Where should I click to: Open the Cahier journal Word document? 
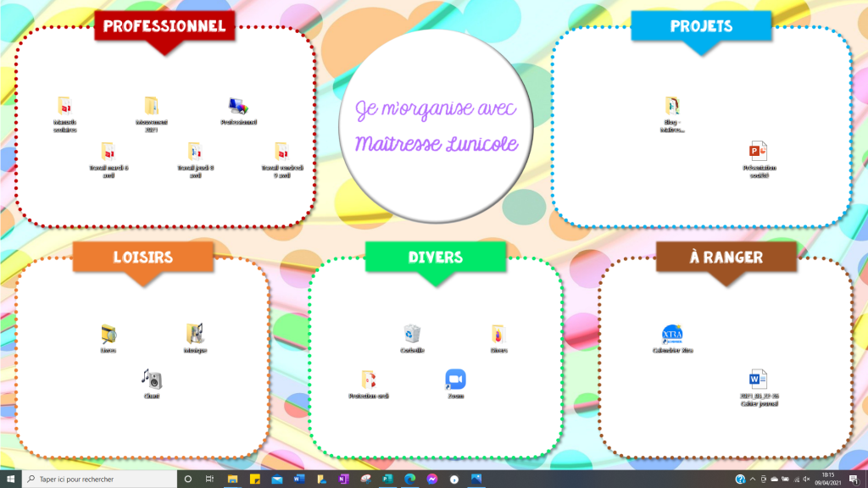[x=759, y=380]
